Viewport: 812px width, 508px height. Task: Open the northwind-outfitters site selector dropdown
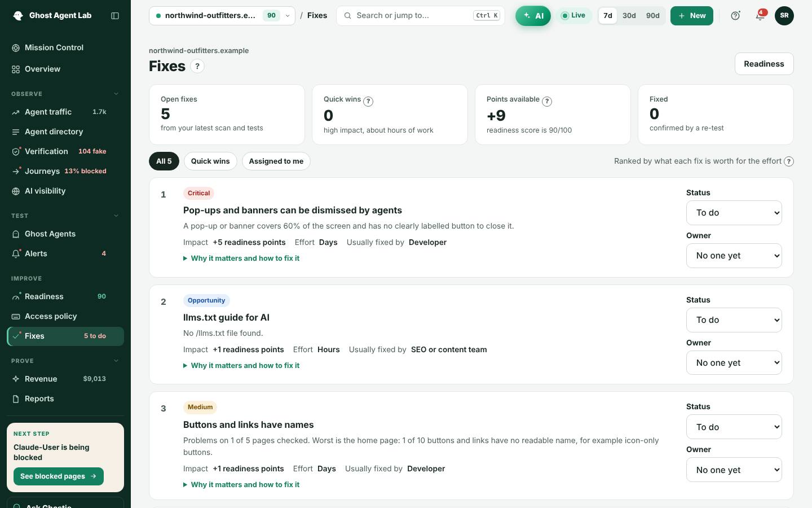click(222, 16)
